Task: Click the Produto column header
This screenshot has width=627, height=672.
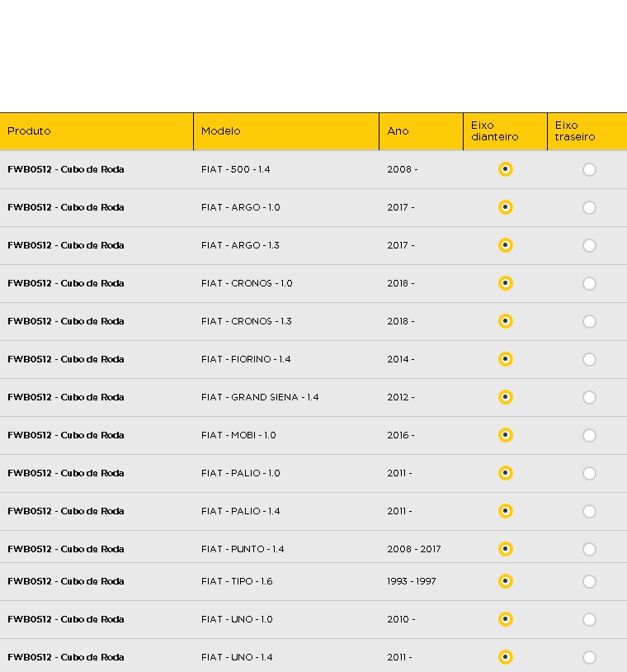Action: tap(97, 131)
